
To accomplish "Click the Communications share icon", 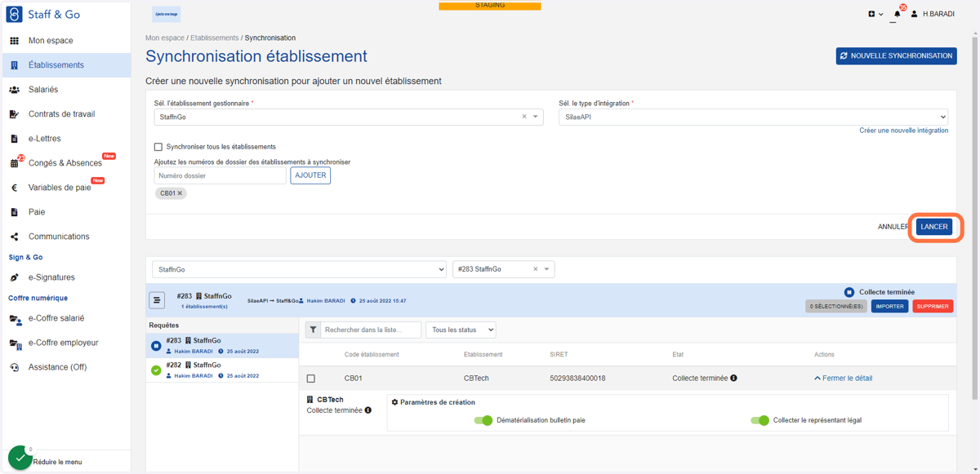I will (x=14, y=237).
